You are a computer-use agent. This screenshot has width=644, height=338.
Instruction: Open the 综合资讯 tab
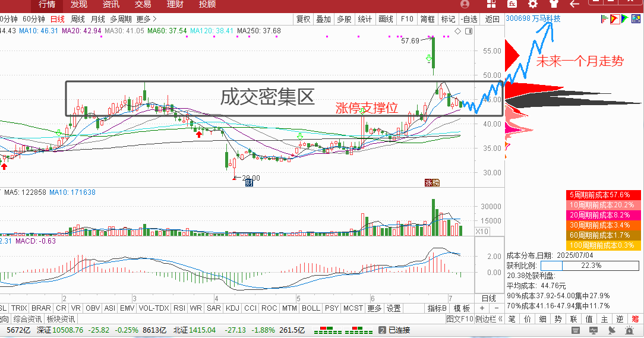coord(27,319)
